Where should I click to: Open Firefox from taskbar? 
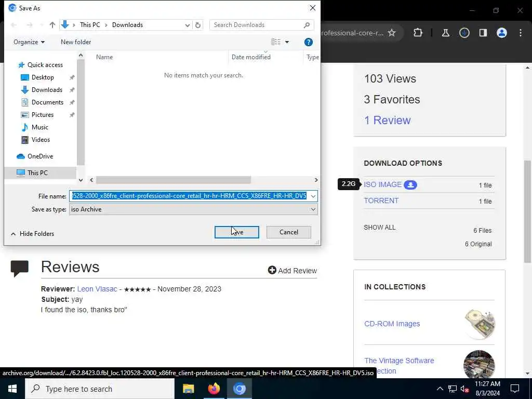coord(214,389)
